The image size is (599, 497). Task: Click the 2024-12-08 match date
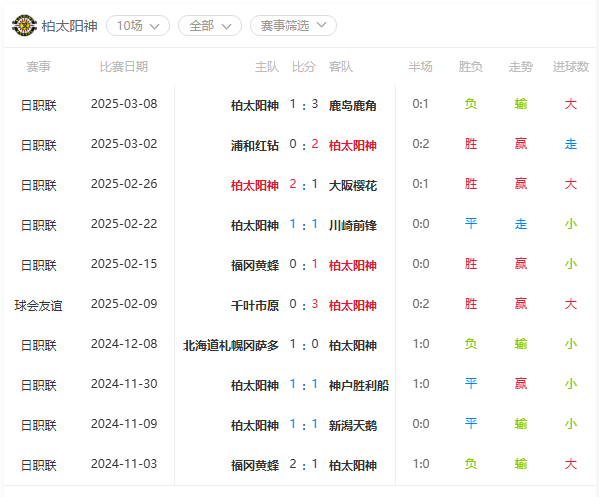(x=124, y=344)
